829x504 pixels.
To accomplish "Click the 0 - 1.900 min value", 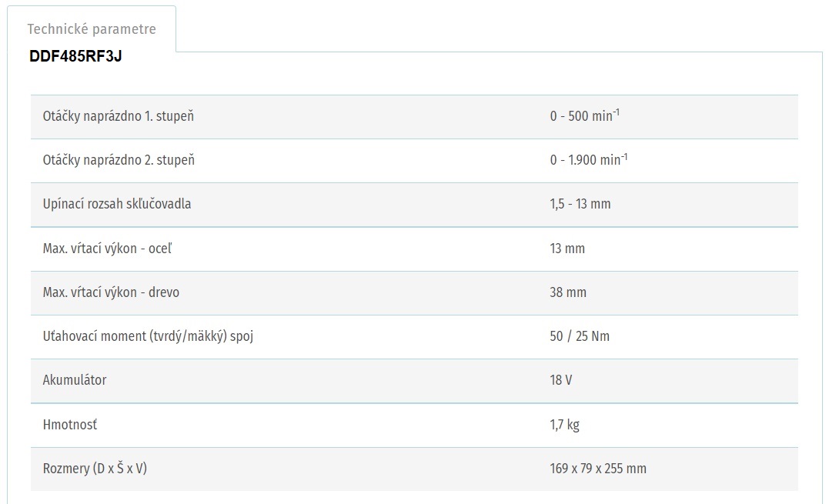I will [588, 160].
